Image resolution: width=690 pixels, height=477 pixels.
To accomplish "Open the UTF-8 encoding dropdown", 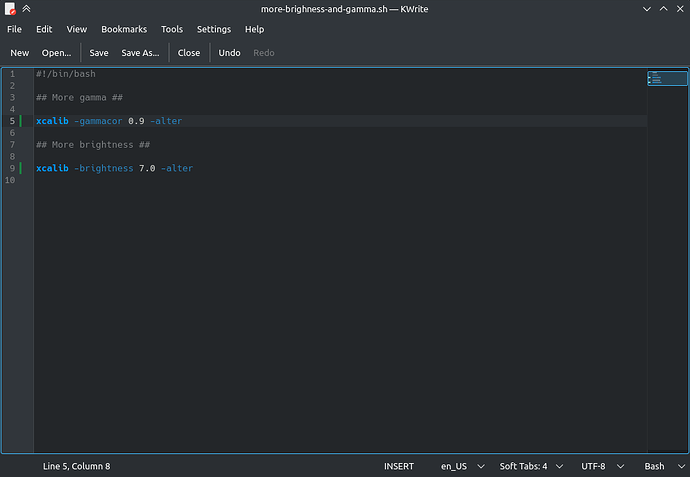I will click(x=602, y=466).
